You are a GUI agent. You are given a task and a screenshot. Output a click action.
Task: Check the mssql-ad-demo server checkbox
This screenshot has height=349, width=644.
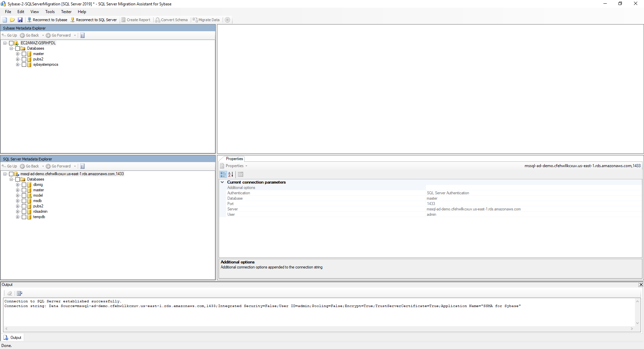pyautogui.click(x=11, y=174)
